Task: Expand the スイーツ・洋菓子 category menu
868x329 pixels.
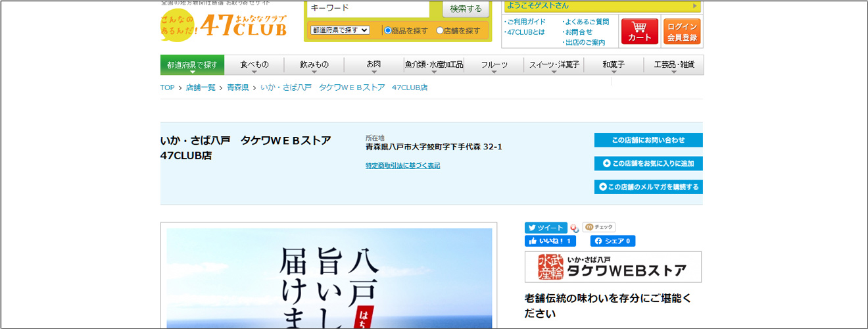Action: tap(554, 64)
